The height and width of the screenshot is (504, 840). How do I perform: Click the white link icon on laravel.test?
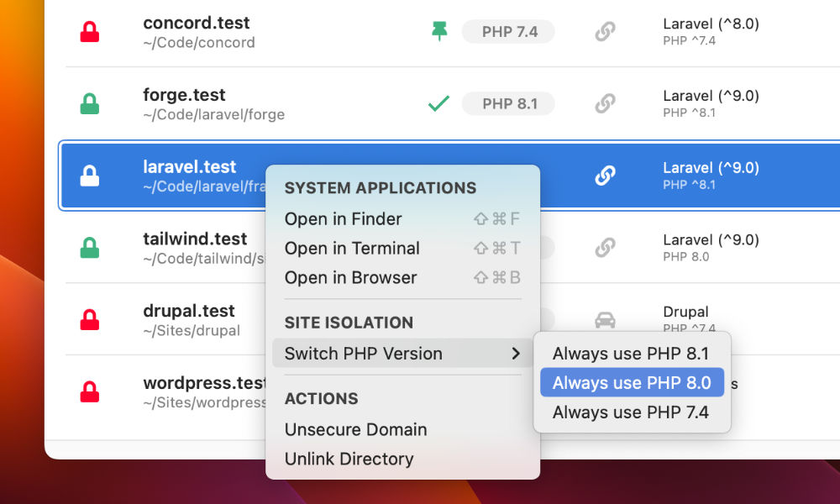605,176
